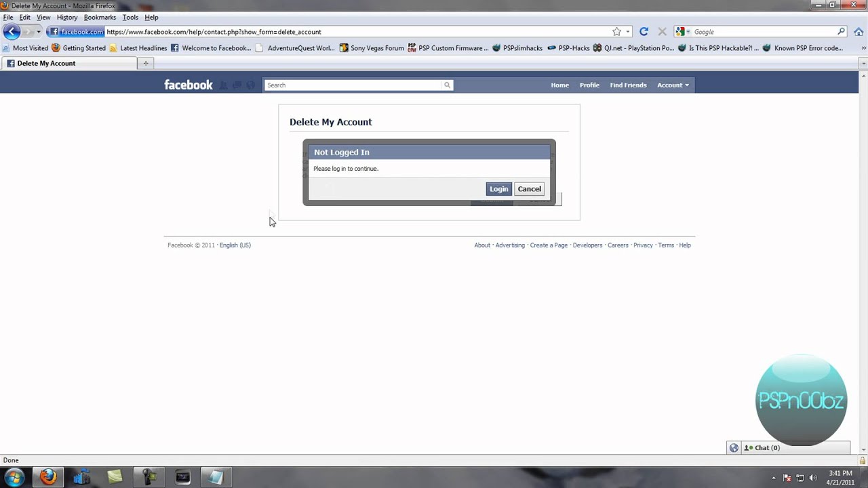Open the footer Help link

point(685,245)
